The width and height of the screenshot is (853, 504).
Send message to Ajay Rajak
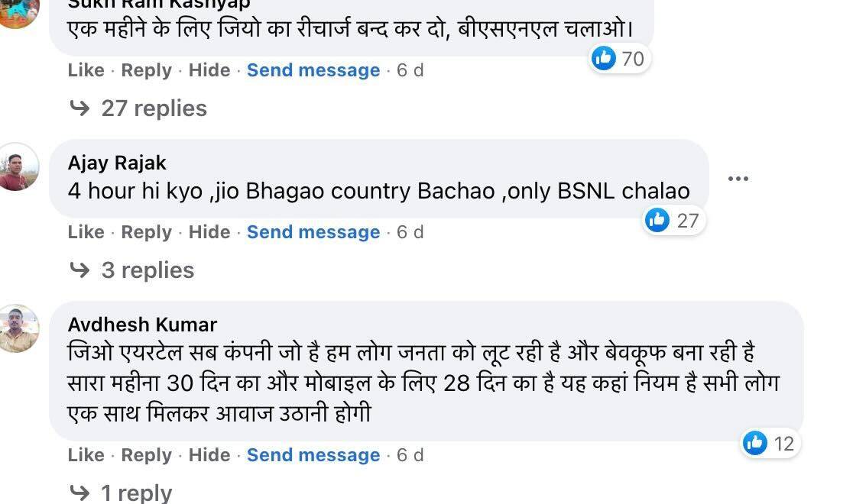coord(313,232)
